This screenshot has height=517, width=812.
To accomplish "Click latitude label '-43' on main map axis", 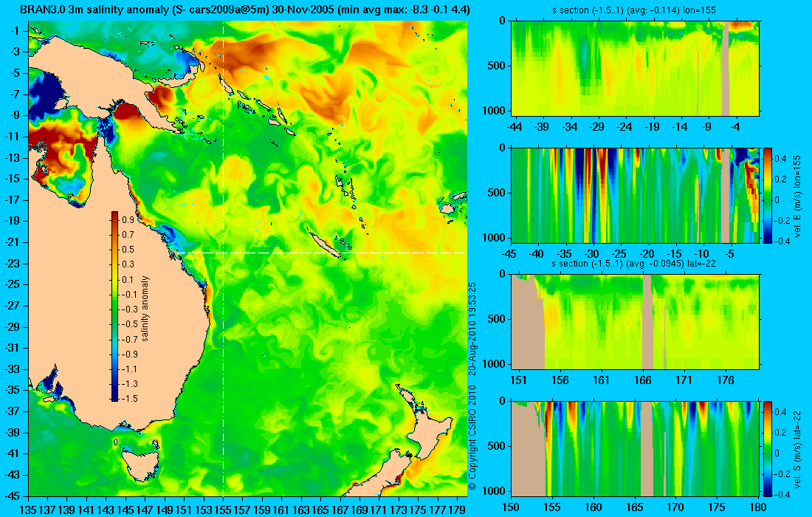I will pos(12,474).
